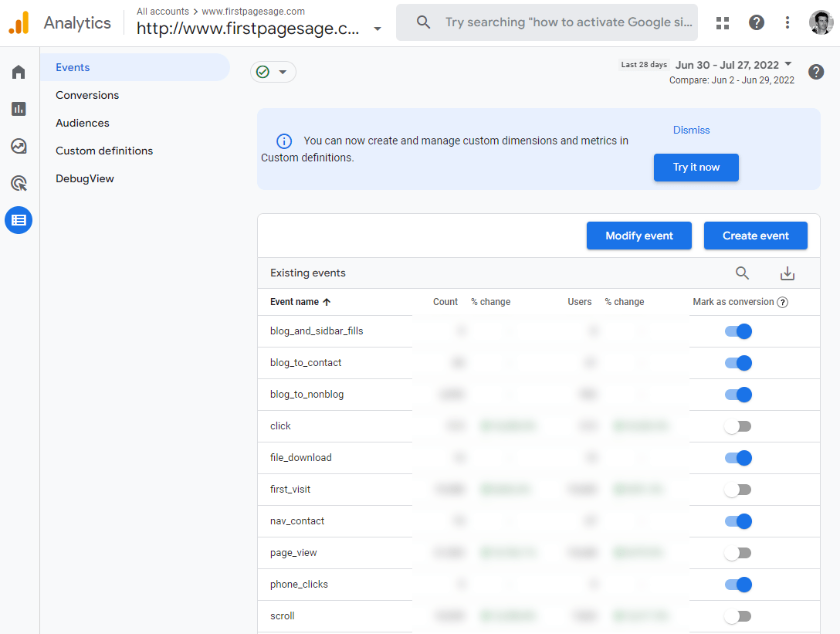The width and height of the screenshot is (840, 634).
Task: Click the blog_to_nonblog event name
Action: point(307,395)
